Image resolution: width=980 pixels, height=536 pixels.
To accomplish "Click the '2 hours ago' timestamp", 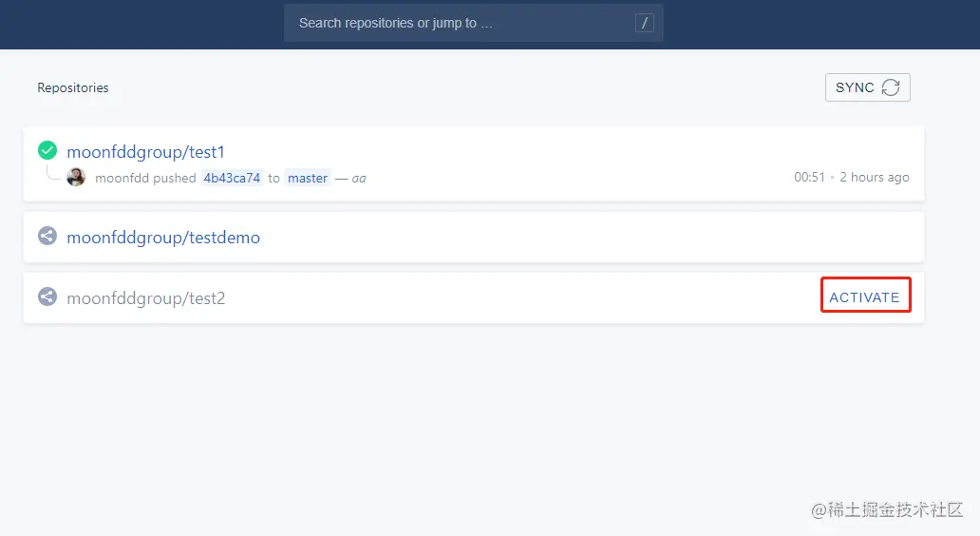I will 875,177.
